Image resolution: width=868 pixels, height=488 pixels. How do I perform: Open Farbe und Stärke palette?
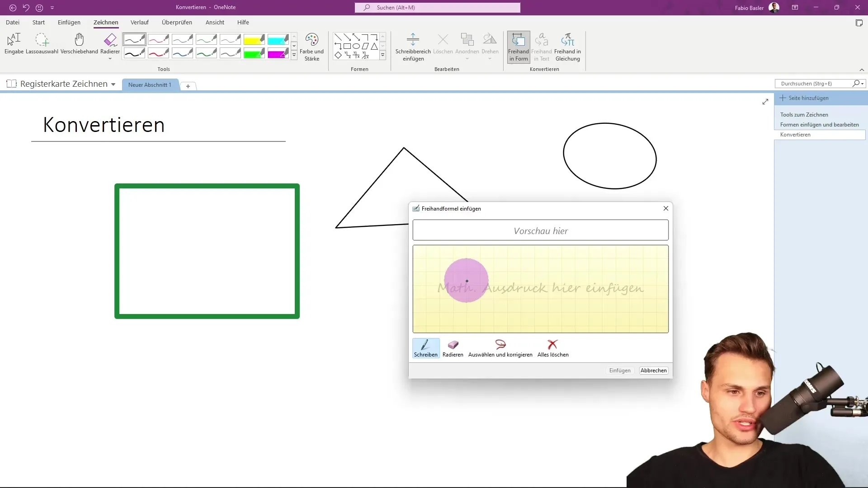click(x=312, y=47)
